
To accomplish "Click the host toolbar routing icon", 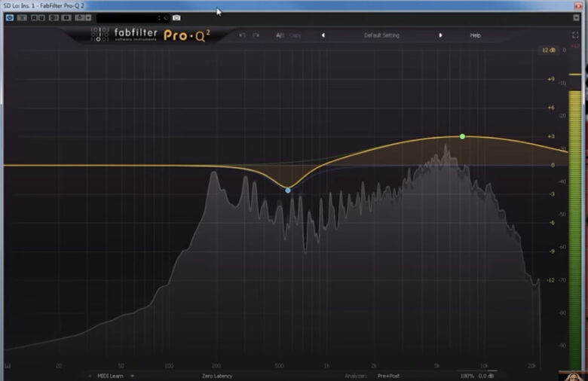I will click(79, 17).
